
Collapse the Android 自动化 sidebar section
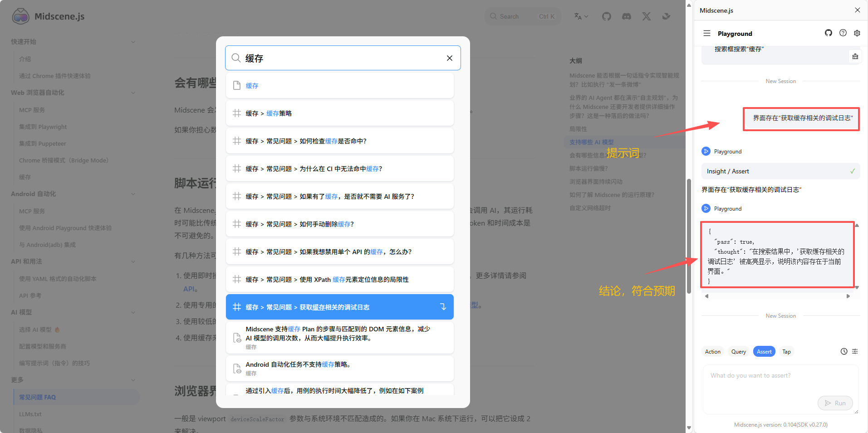tap(133, 194)
